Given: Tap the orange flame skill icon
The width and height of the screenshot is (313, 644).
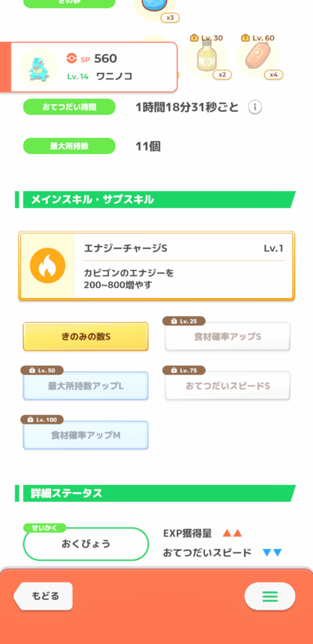Looking at the screenshot, I should pos(48,266).
